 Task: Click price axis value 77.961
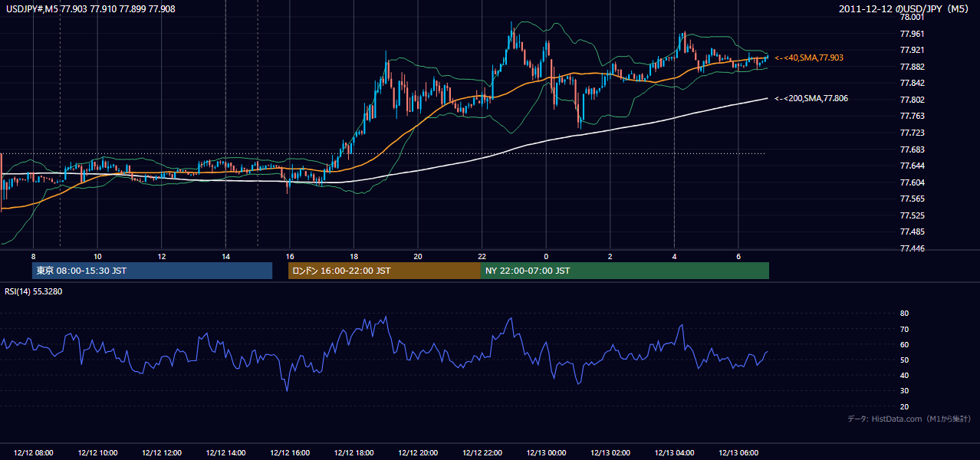[x=912, y=34]
